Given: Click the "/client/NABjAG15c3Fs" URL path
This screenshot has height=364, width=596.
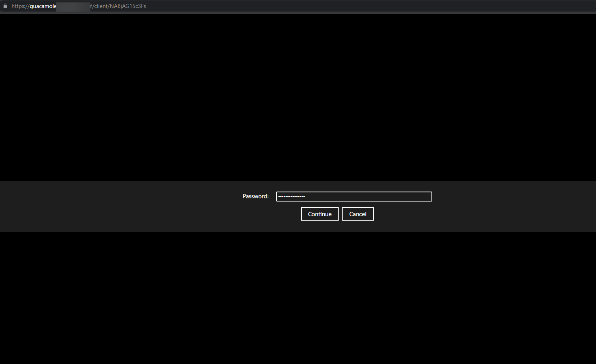Looking at the screenshot, I should [x=120, y=6].
